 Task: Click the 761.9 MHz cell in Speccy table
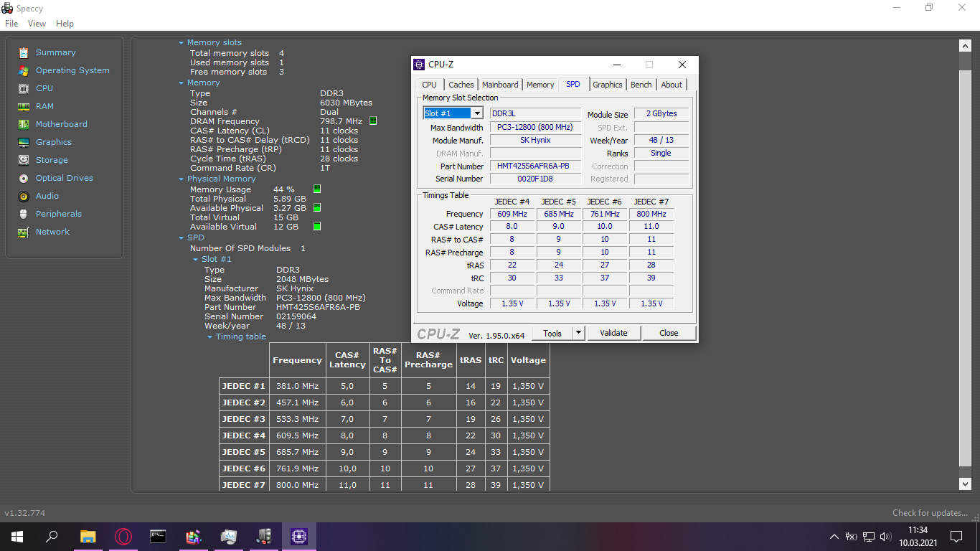pos(297,468)
